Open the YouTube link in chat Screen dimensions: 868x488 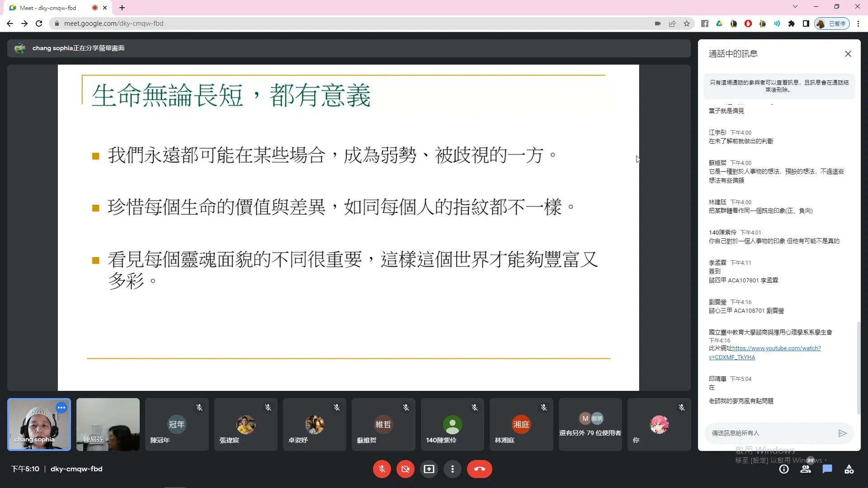[x=765, y=352]
